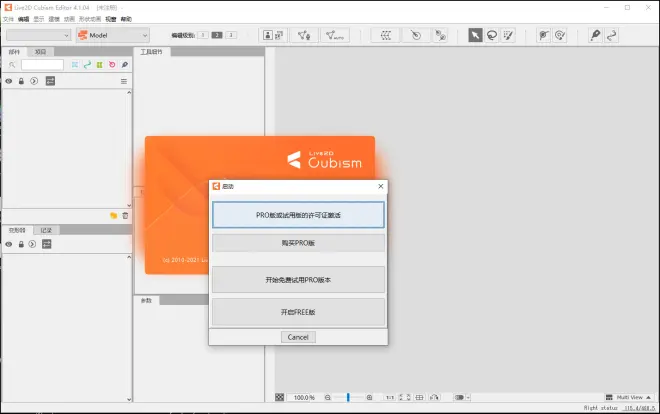Click PRO license activation button in dialog

[298, 215]
